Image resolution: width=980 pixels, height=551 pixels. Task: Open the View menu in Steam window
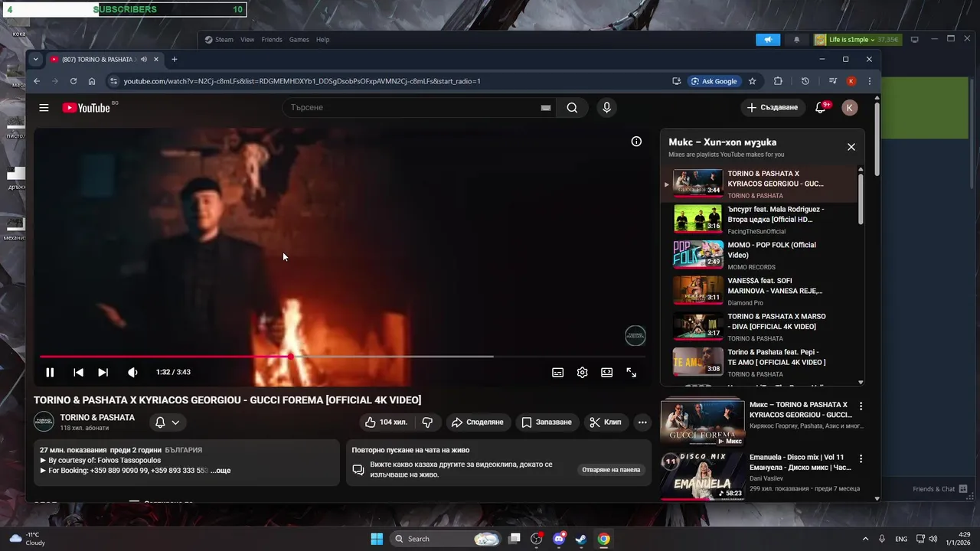[x=247, y=40]
